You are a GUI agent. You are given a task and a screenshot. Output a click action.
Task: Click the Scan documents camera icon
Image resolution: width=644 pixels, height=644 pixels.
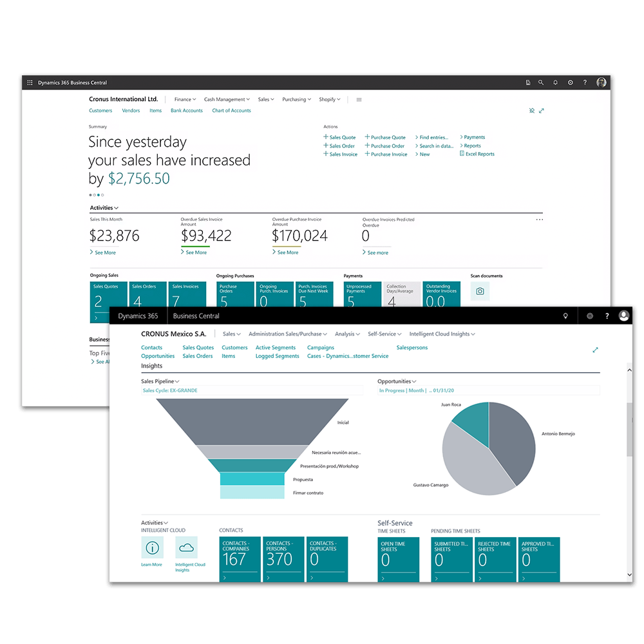click(x=480, y=291)
